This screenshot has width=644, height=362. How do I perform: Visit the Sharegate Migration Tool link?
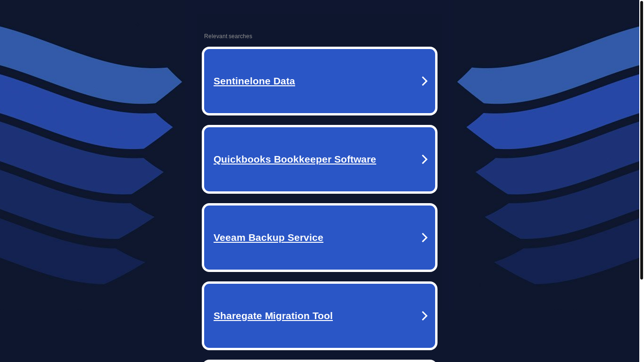coord(273,316)
